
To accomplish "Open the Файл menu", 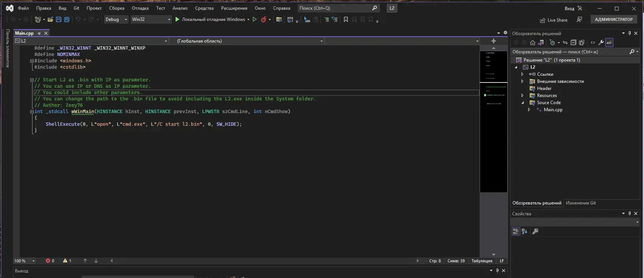I will [23, 8].
